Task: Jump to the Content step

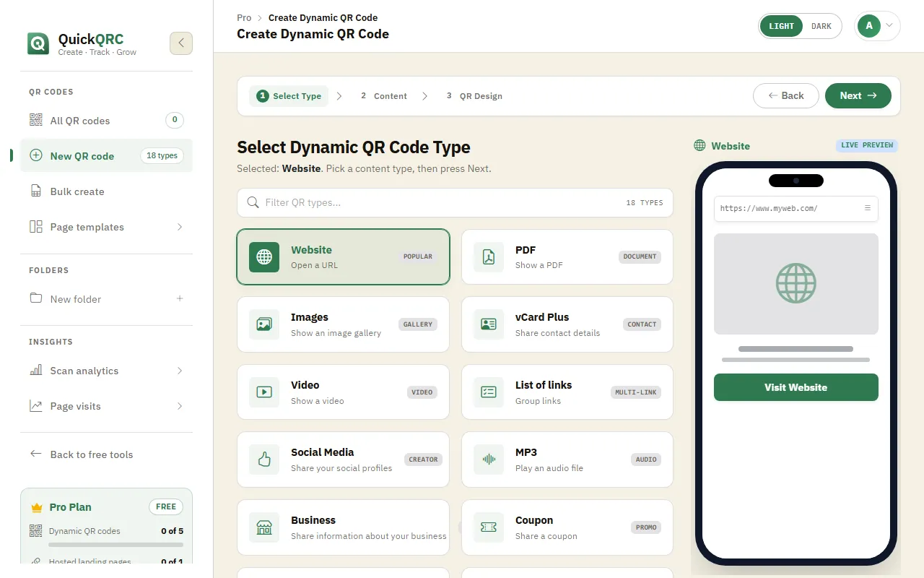Action: 384,96
